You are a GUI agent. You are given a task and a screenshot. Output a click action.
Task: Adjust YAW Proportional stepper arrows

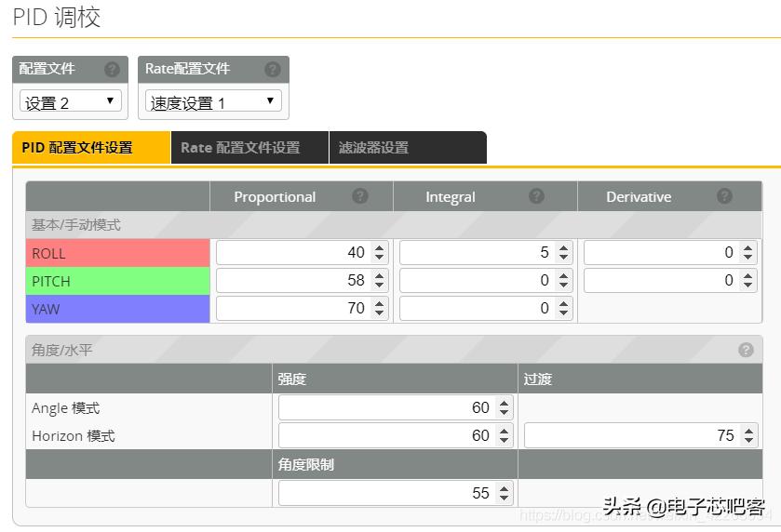click(x=380, y=308)
